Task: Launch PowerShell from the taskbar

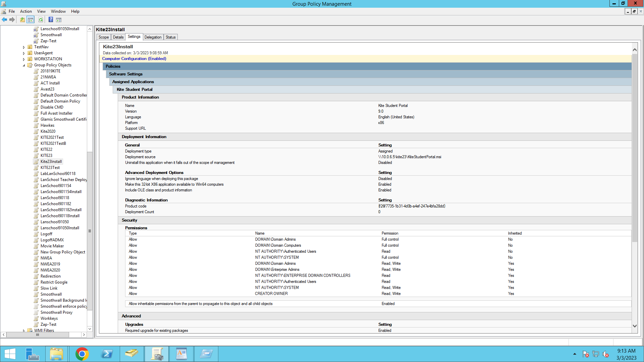Action: coord(107,354)
